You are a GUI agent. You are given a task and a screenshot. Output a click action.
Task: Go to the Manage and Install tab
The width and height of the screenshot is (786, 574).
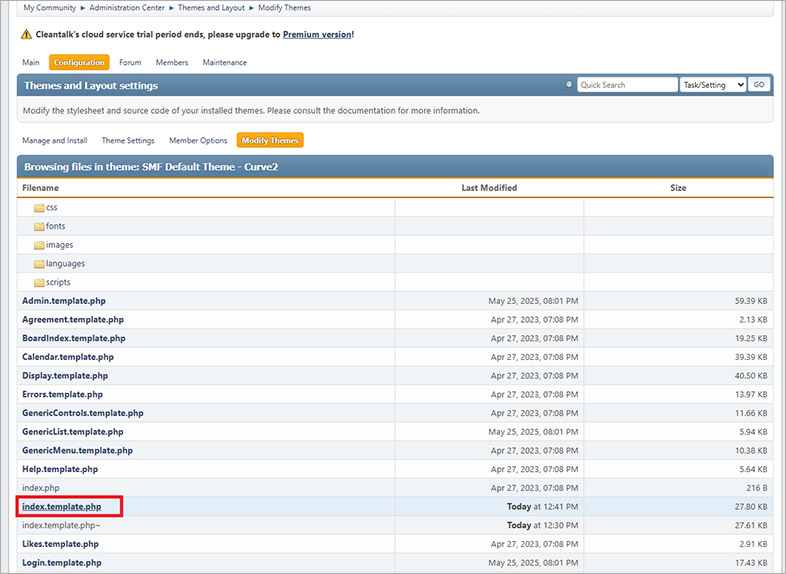[x=55, y=141]
